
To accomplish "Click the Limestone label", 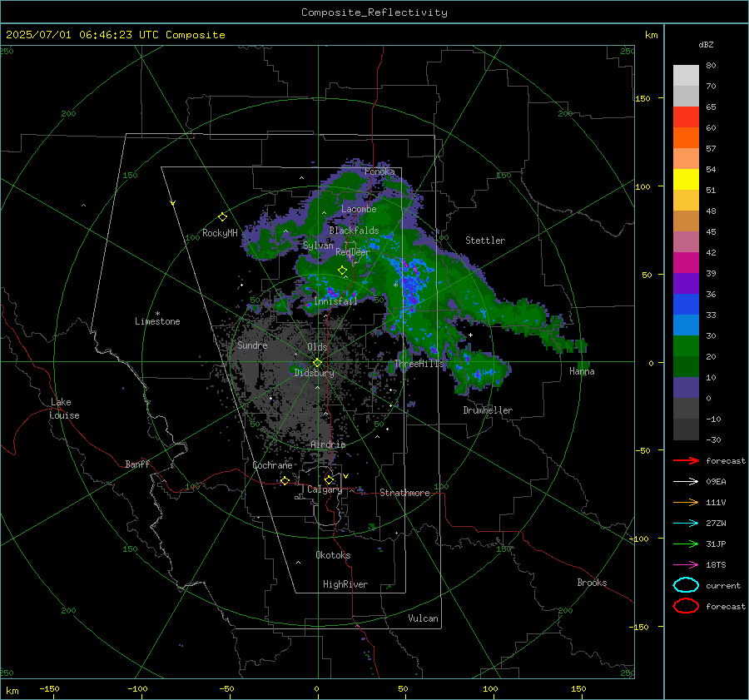I will [x=157, y=321].
